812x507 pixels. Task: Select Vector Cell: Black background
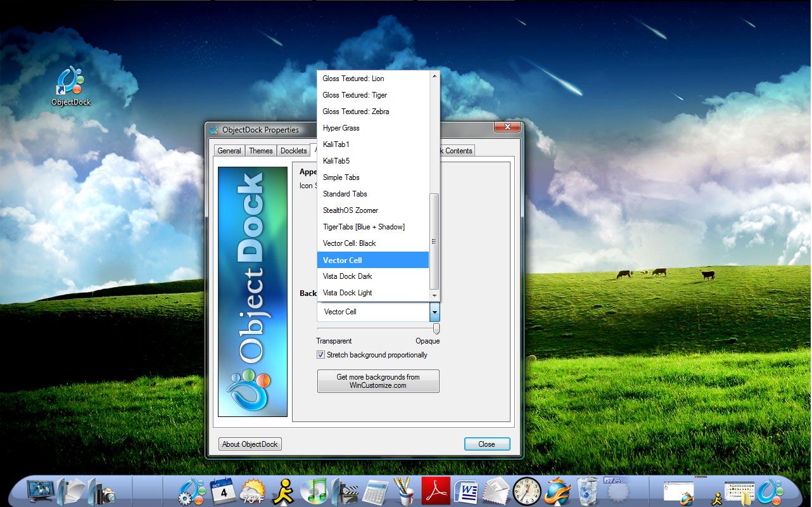(373, 243)
